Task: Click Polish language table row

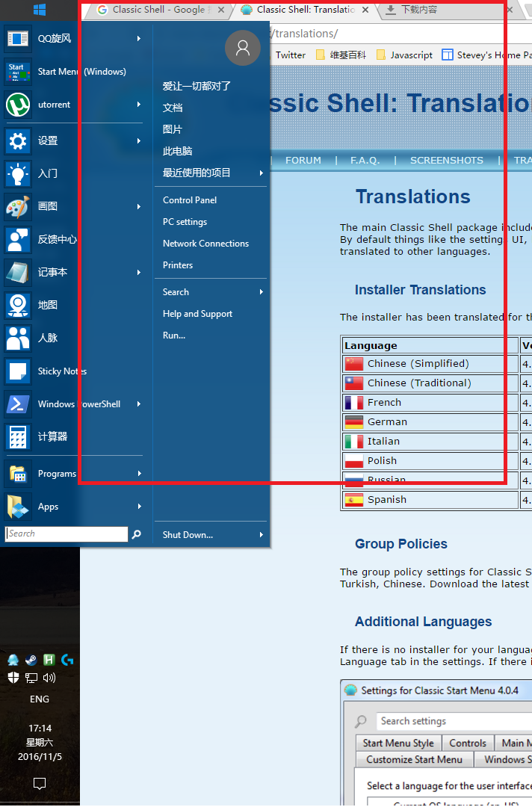Action: (x=430, y=460)
